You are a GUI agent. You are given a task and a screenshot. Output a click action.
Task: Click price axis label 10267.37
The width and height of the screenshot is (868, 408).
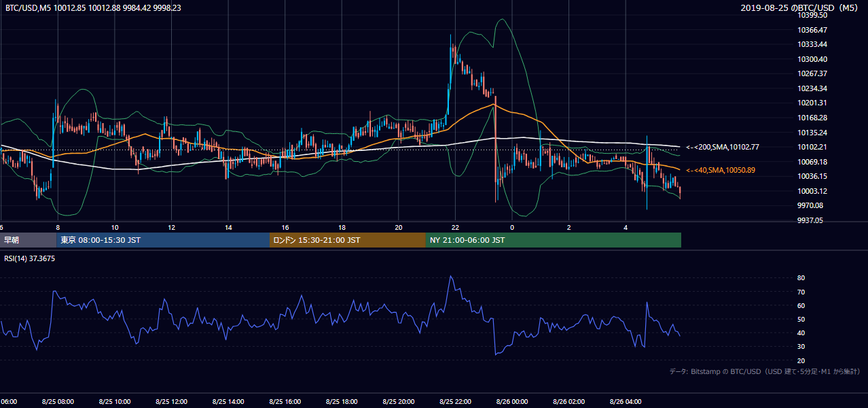pyautogui.click(x=812, y=73)
